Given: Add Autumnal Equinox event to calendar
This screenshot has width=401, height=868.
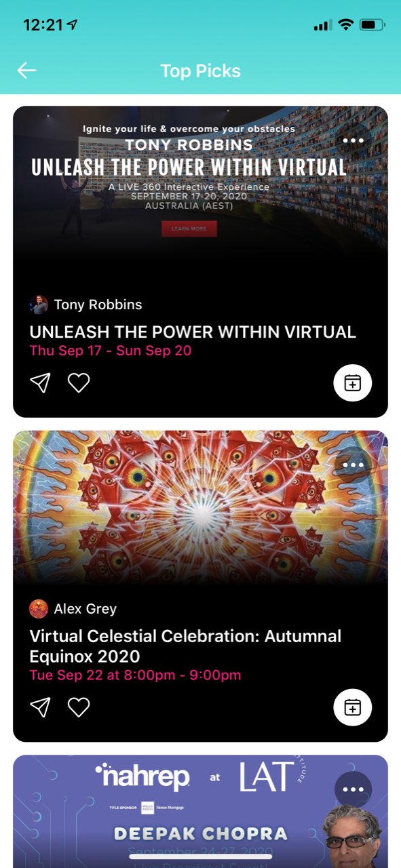Looking at the screenshot, I should [x=353, y=708].
